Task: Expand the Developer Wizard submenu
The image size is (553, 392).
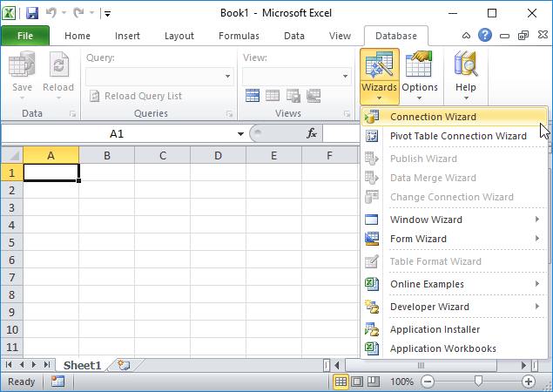Action: (x=455, y=307)
